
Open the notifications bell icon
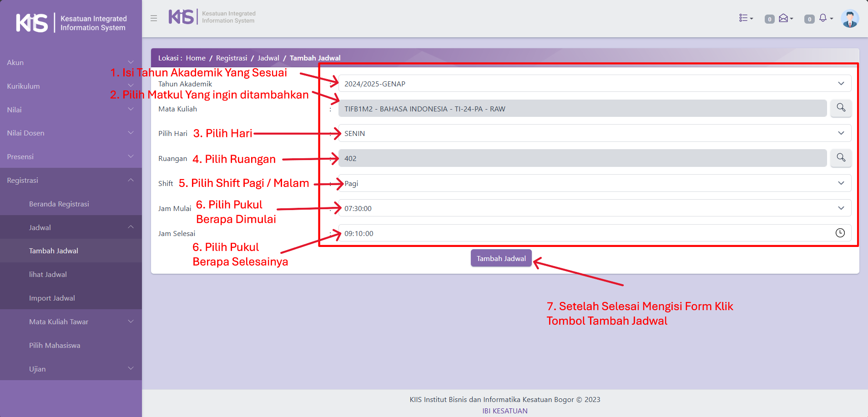tap(824, 18)
